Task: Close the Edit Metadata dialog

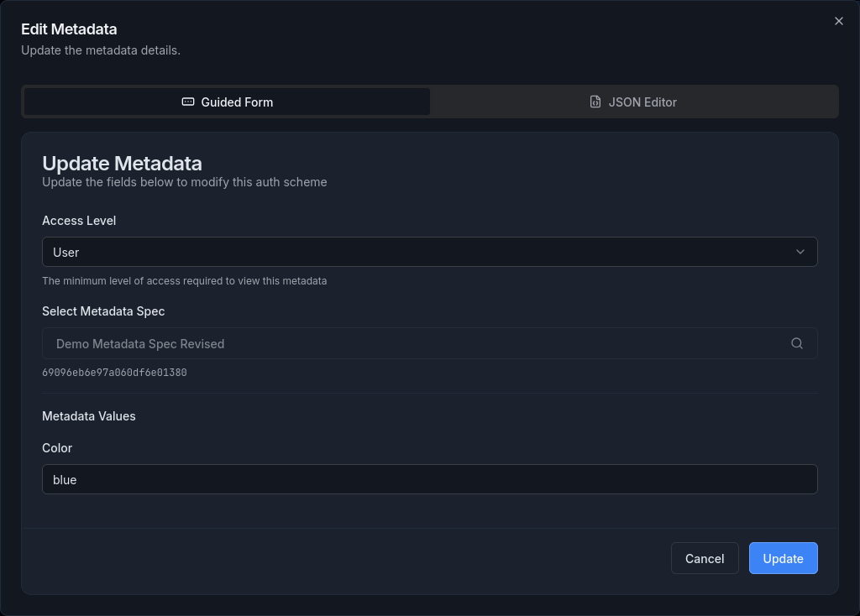Action: (838, 22)
